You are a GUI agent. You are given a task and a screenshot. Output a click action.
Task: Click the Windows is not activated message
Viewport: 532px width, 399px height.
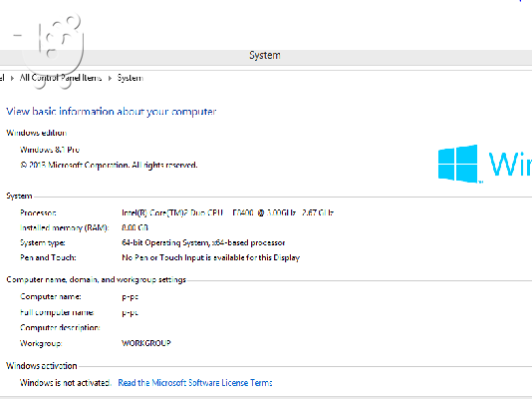(x=66, y=383)
